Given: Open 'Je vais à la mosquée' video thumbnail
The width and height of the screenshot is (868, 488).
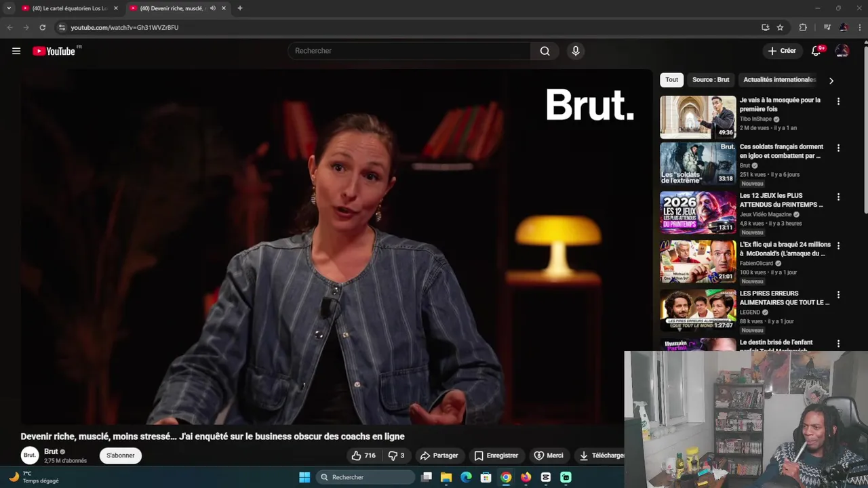Looking at the screenshot, I should [698, 117].
